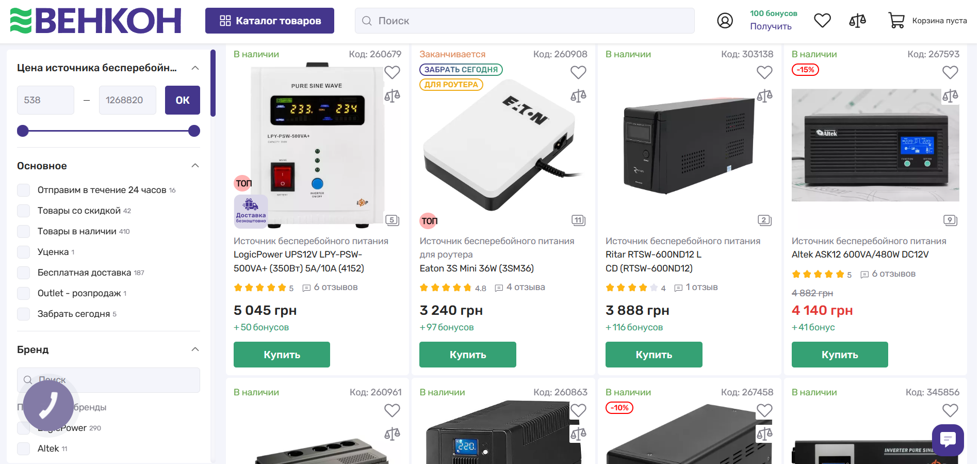Screen dimensions: 980x464
Task: Open the chat widget icon
Action: pos(948,440)
